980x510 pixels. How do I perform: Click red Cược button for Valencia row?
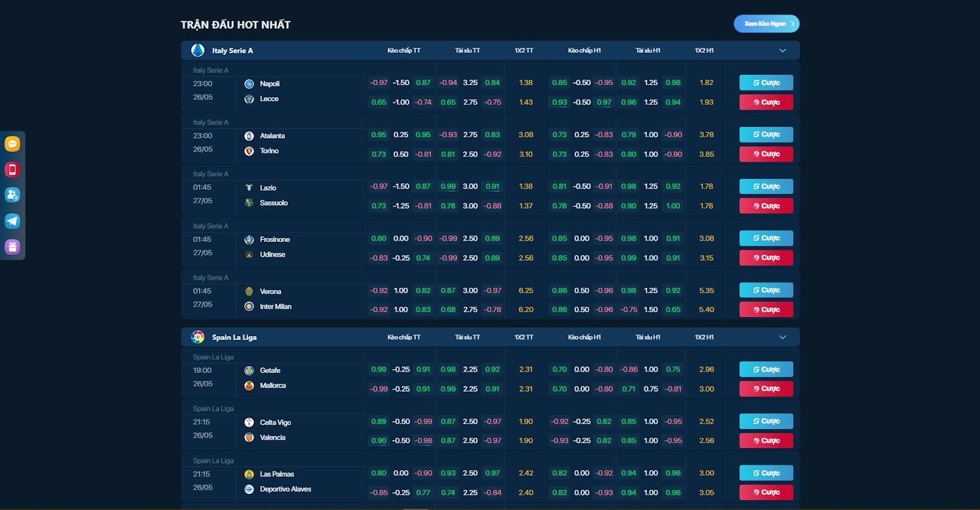click(766, 441)
